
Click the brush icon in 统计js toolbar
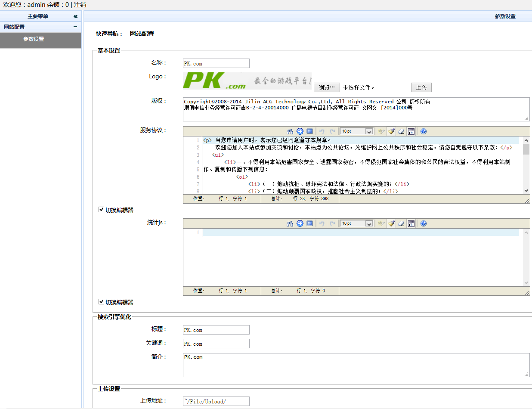coord(391,223)
